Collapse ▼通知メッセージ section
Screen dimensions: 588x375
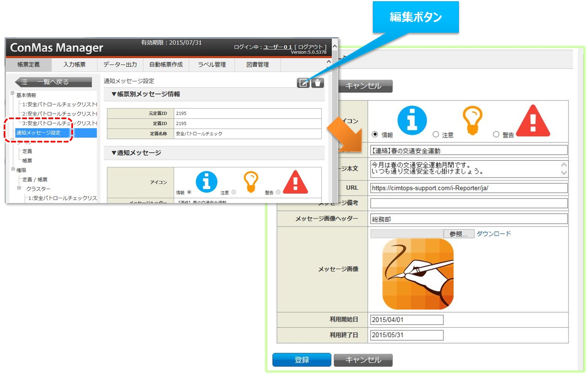tap(136, 153)
